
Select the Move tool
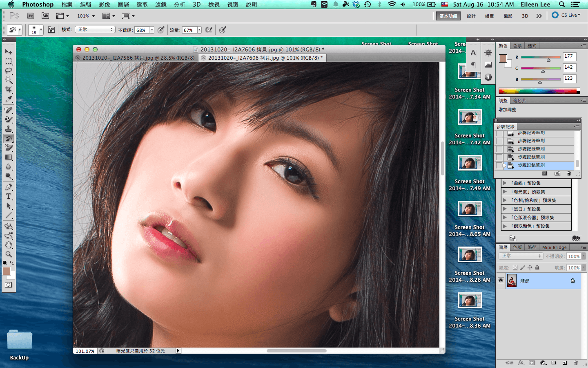click(9, 52)
